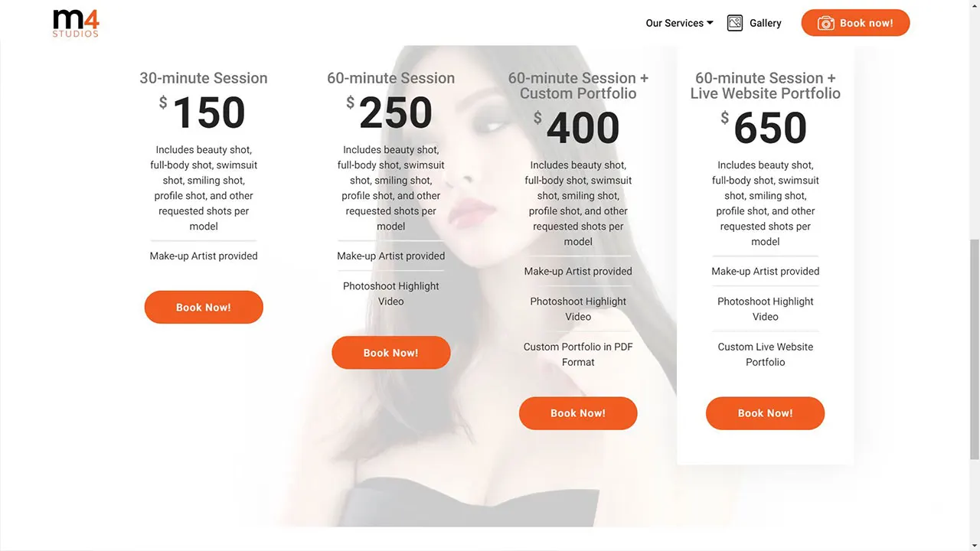Screen dimensions: 980x551
Task: Book the Custom Portfolio session package
Action: tap(578, 413)
